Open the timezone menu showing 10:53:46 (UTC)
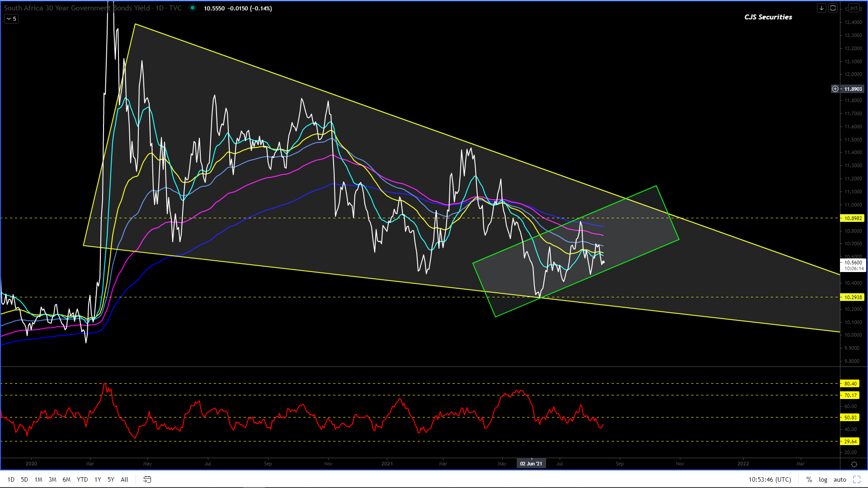The height and width of the screenshot is (488, 868). 769,479
